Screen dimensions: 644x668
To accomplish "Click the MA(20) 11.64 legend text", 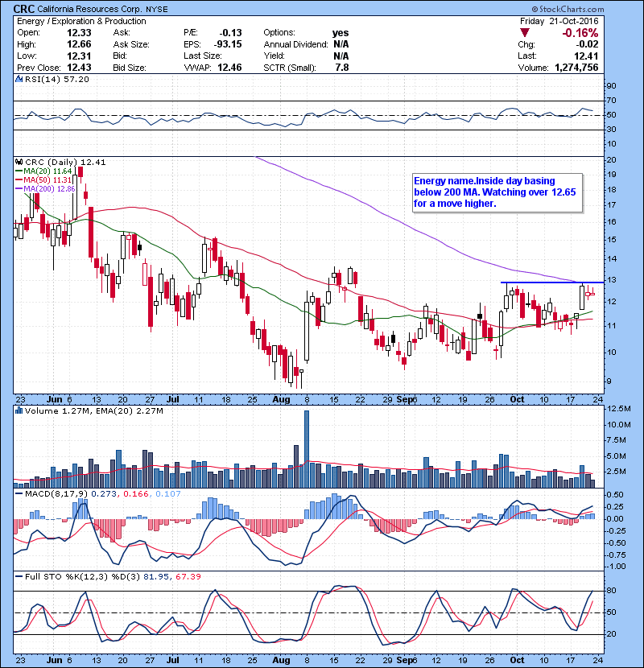I will click(x=47, y=171).
